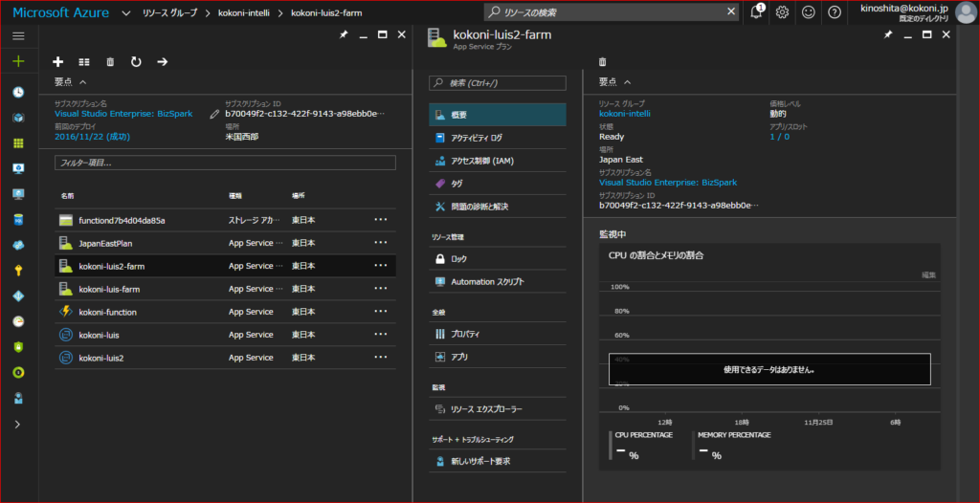Collapse the 要点 section in App Service plan blade

point(627,83)
